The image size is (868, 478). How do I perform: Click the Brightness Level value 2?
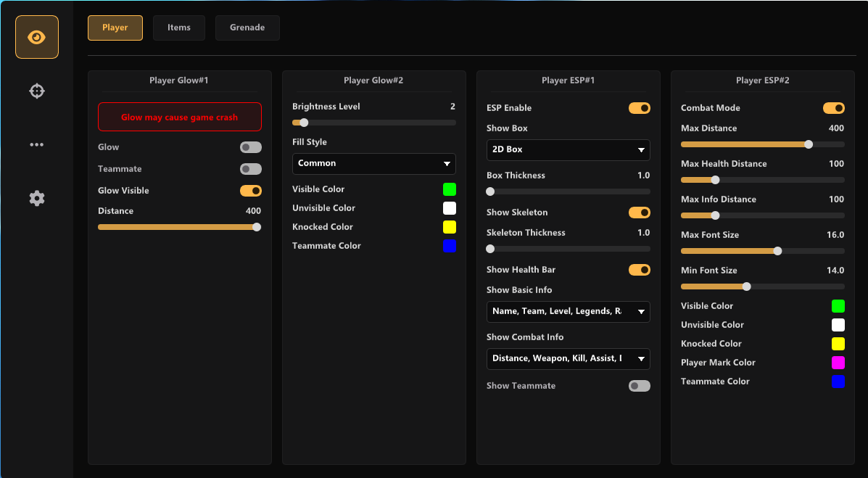click(x=452, y=107)
